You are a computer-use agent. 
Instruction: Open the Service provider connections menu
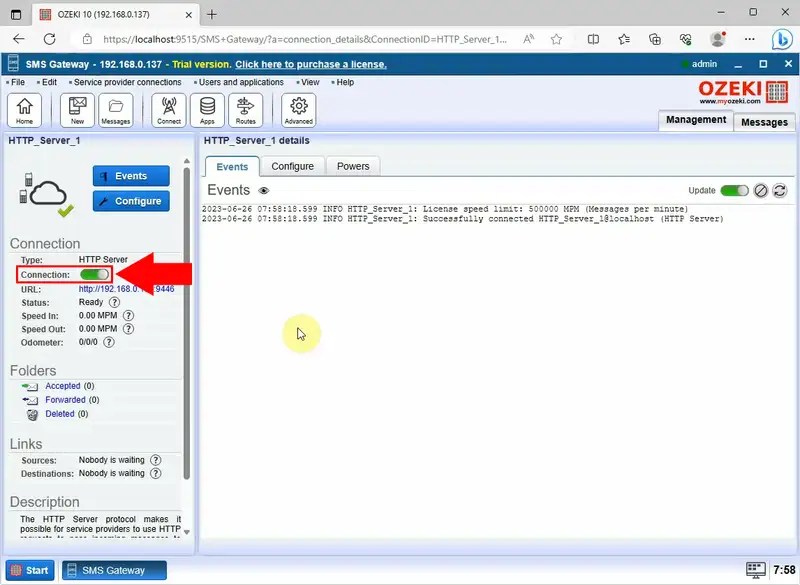128,82
